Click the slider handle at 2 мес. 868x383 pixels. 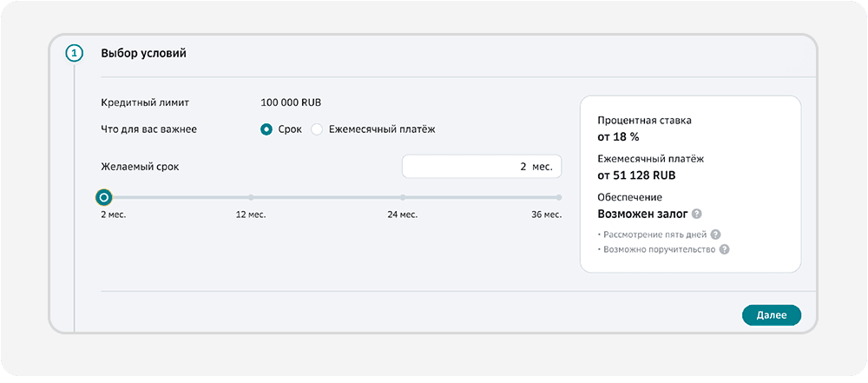coord(104,197)
